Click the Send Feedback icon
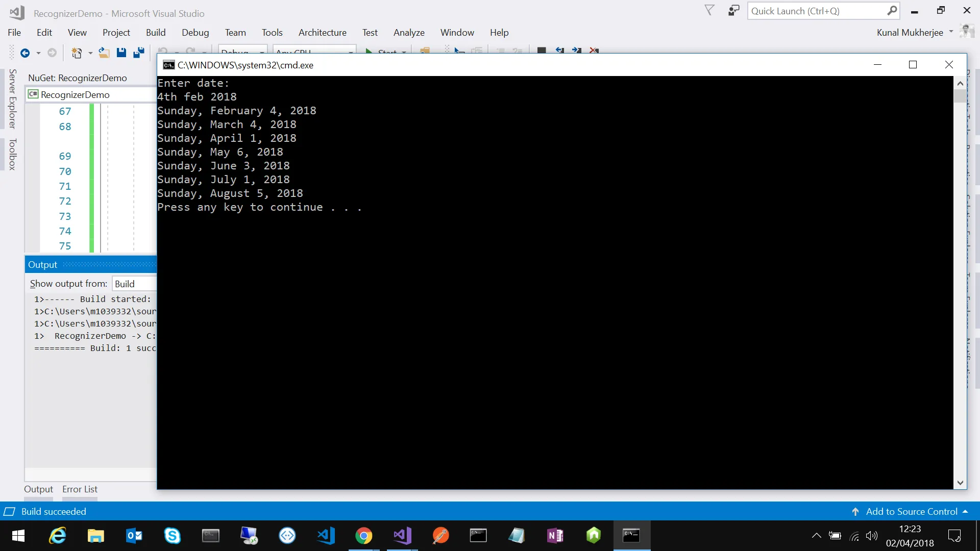Viewport: 980px width, 551px height. coord(733,11)
